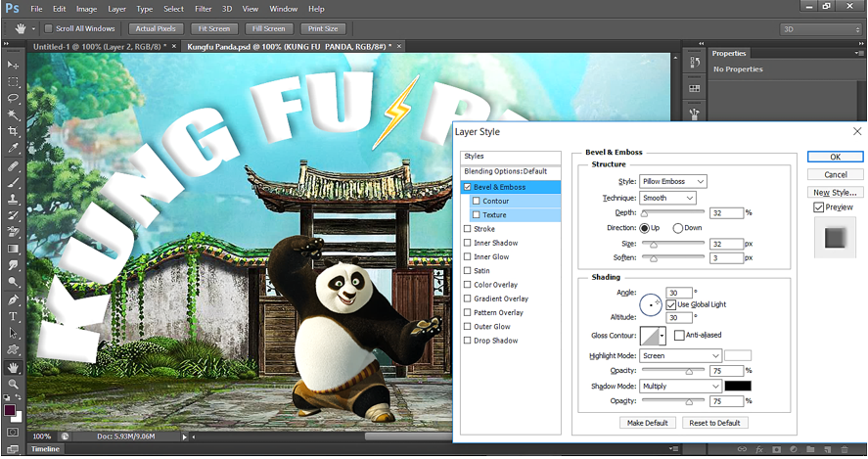868x459 pixels.
Task: Select the Magic Wand tool
Action: point(13,115)
